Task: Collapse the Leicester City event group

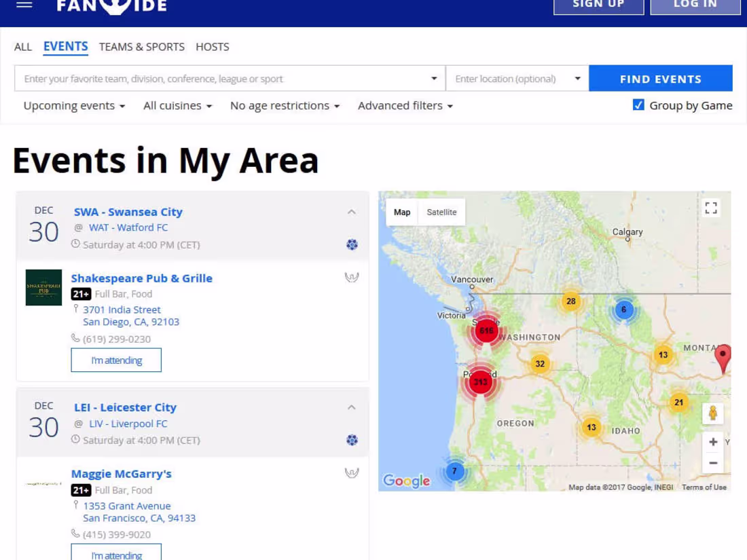Action: (x=352, y=408)
